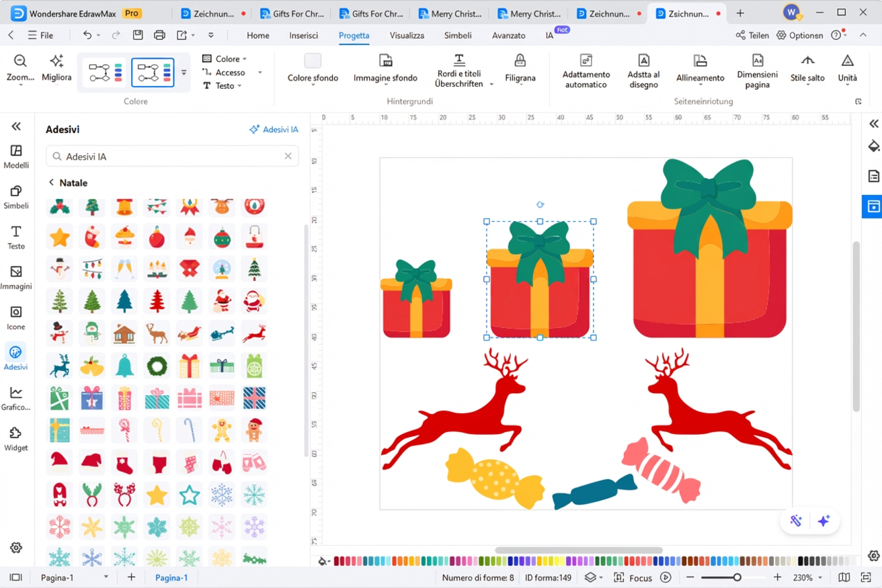Click the Migliora enhance icon
Viewport: 882px width, 588px height.
(x=56, y=67)
